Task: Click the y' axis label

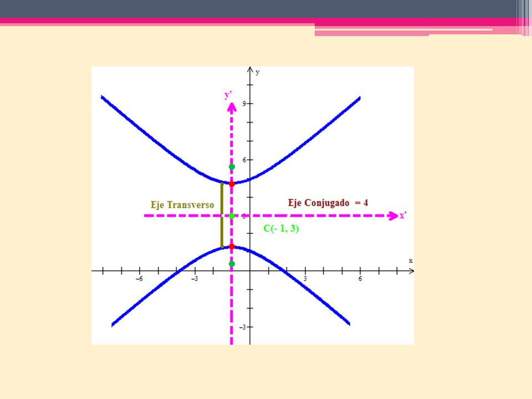Action: 228,94
